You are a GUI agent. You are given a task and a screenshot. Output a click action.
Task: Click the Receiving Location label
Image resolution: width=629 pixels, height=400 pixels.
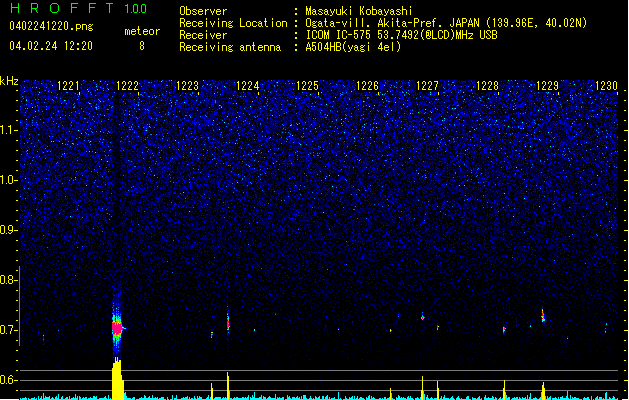(x=233, y=23)
